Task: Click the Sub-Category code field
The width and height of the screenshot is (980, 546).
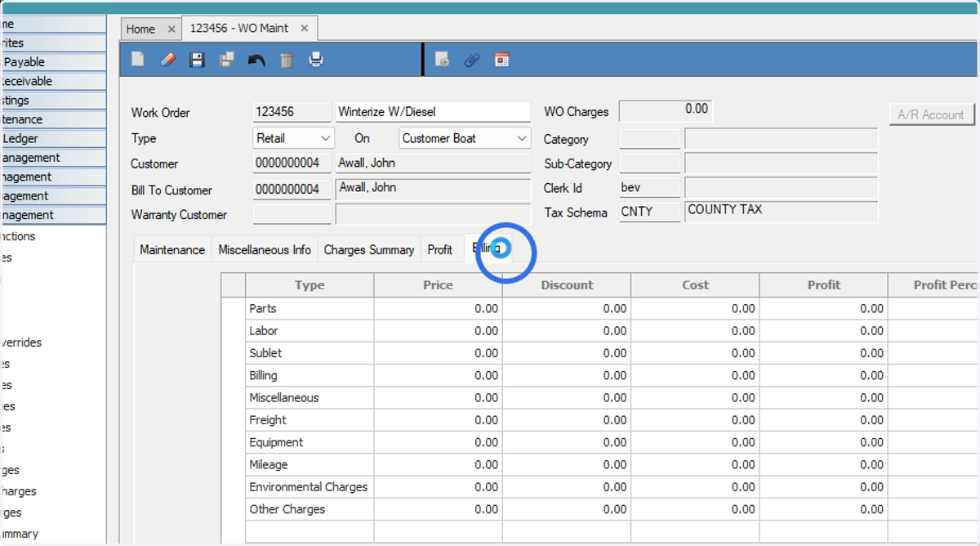Action: tap(650, 163)
